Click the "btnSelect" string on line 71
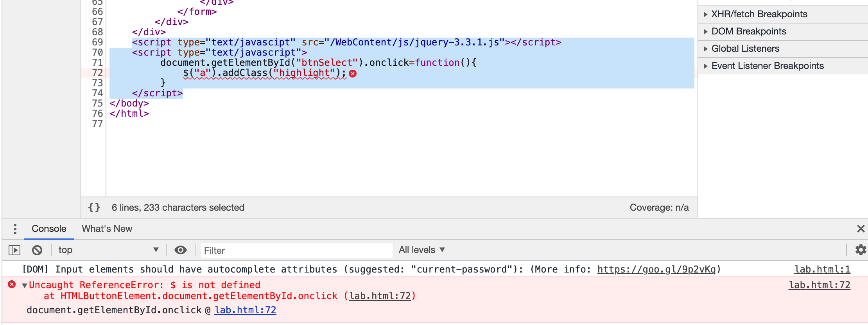868x325 pixels. [x=327, y=63]
